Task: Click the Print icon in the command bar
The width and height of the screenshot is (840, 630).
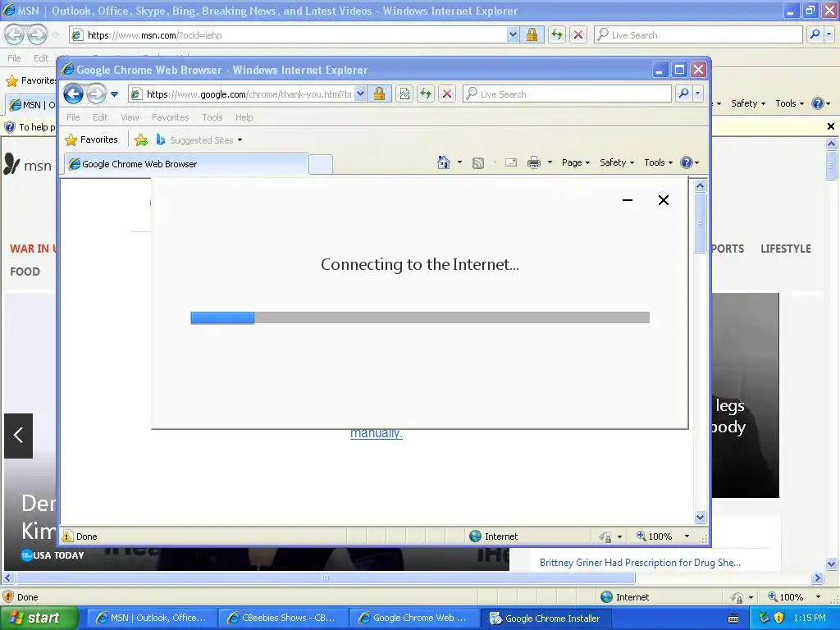Action: click(x=534, y=162)
